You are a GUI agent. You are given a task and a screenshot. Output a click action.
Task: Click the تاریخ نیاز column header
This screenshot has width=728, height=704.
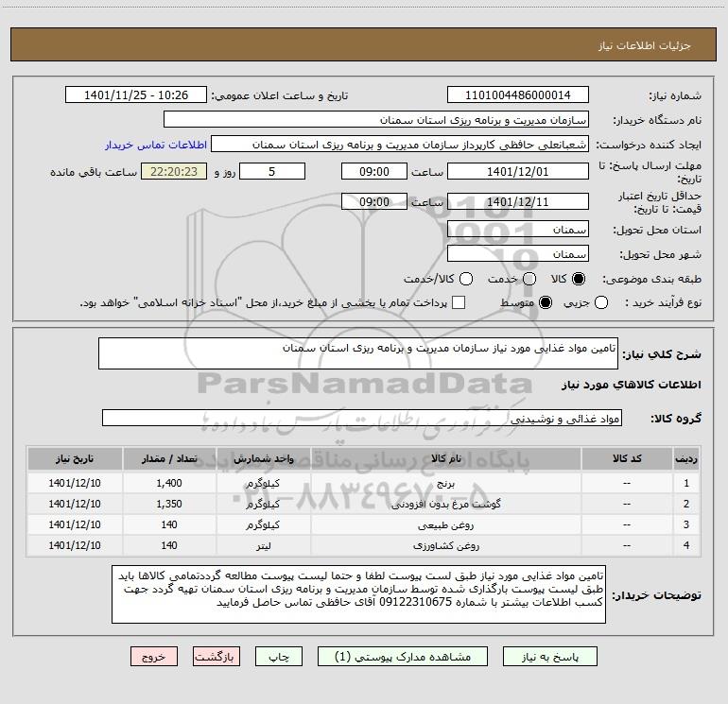[75, 458]
